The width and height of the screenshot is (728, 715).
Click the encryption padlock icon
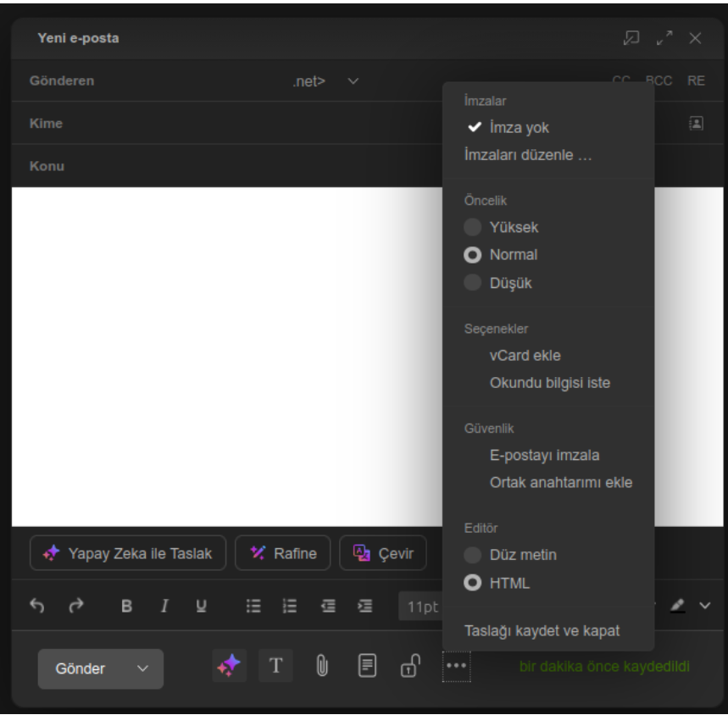[409, 668]
